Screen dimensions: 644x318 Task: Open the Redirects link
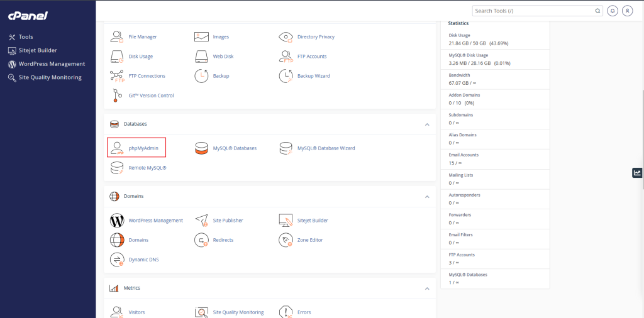coord(223,240)
